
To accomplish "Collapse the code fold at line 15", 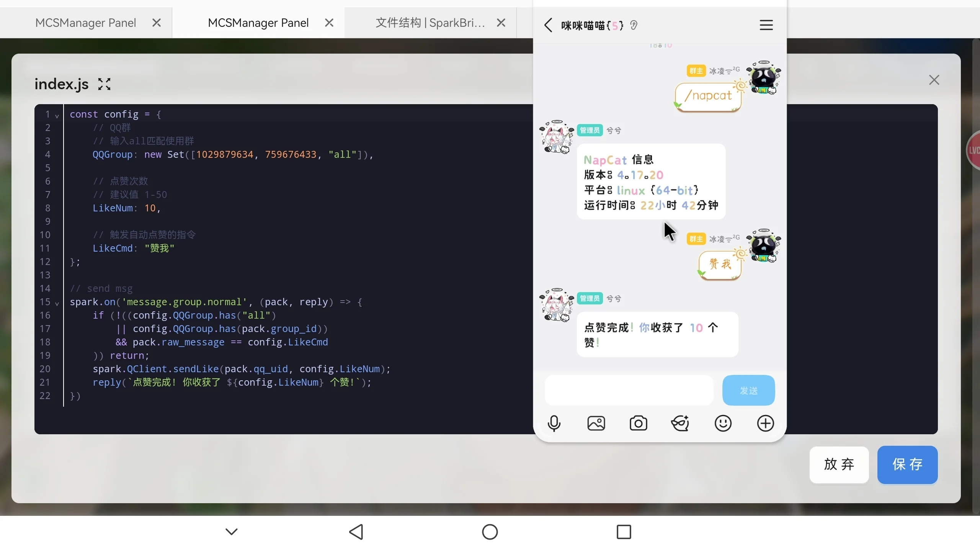I will [57, 304].
